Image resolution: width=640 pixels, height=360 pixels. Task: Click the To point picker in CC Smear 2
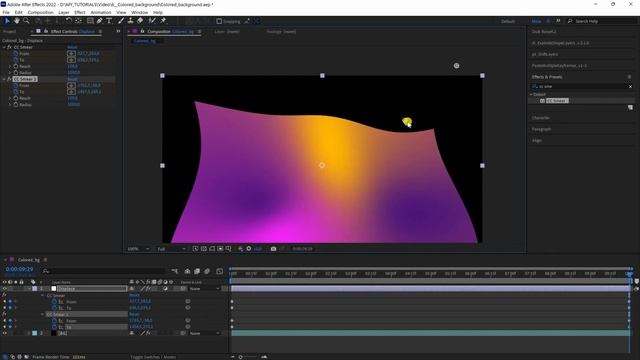click(x=71, y=92)
